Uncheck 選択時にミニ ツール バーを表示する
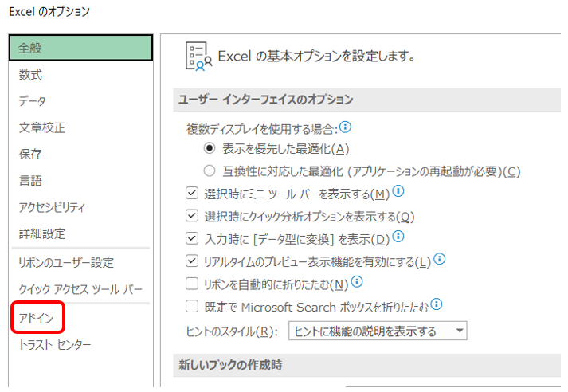568x392 pixels. pyautogui.click(x=192, y=193)
